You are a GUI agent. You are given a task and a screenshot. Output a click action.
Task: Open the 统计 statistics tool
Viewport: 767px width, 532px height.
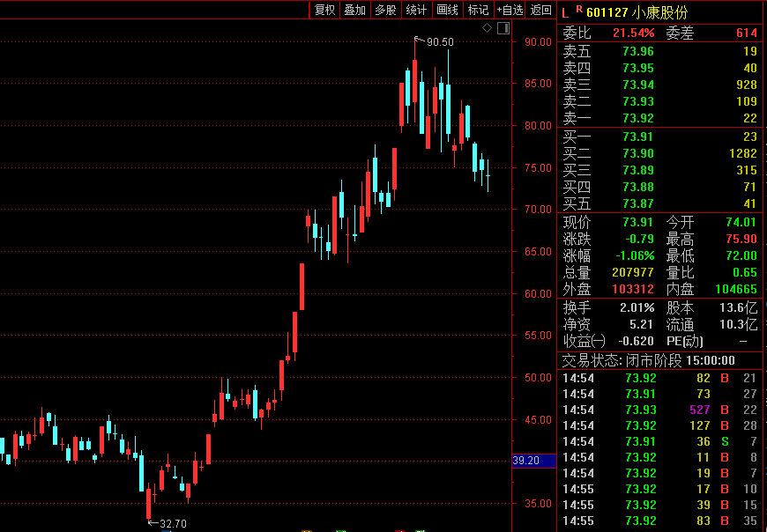(415, 10)
